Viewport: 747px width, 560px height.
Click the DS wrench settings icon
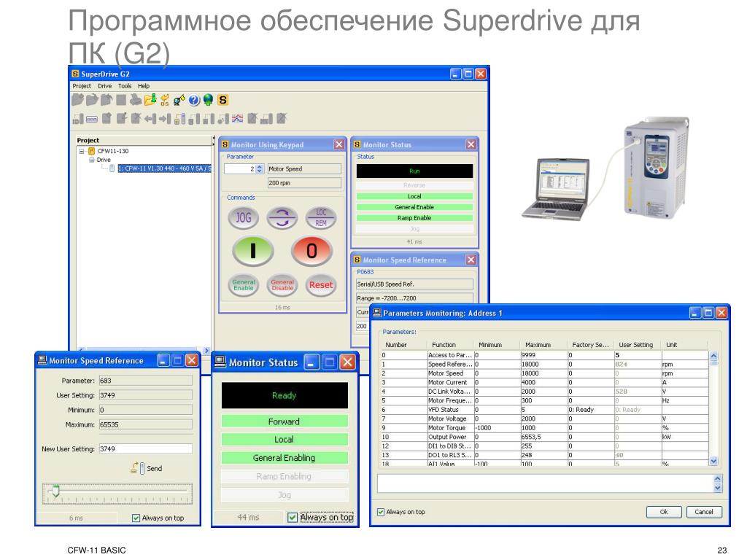coord(164,100)
